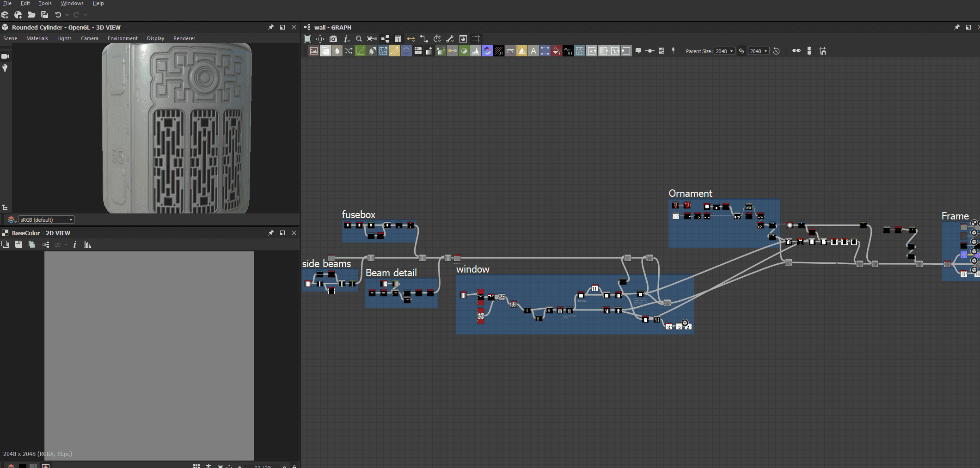Open the Environment menu in 3D view
The image size is (980, 468).
click(122, 38)
